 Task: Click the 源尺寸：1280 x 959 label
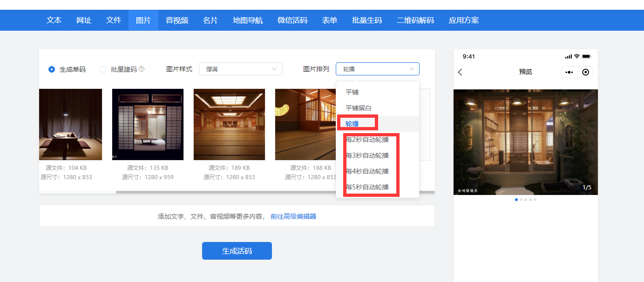click(148, 177)
